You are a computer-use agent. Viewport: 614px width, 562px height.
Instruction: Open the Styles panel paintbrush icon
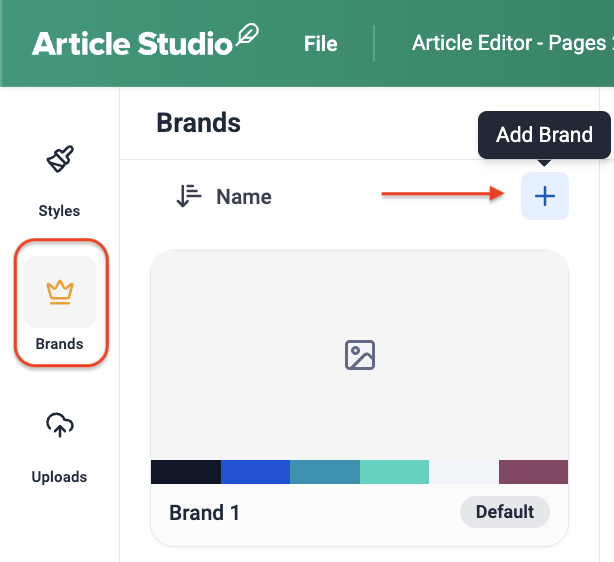click(59, 160)
